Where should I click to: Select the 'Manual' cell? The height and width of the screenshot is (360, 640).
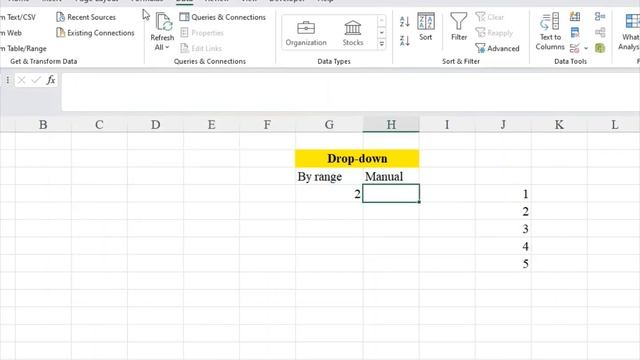pyautogui.click(x=391, y=176)
